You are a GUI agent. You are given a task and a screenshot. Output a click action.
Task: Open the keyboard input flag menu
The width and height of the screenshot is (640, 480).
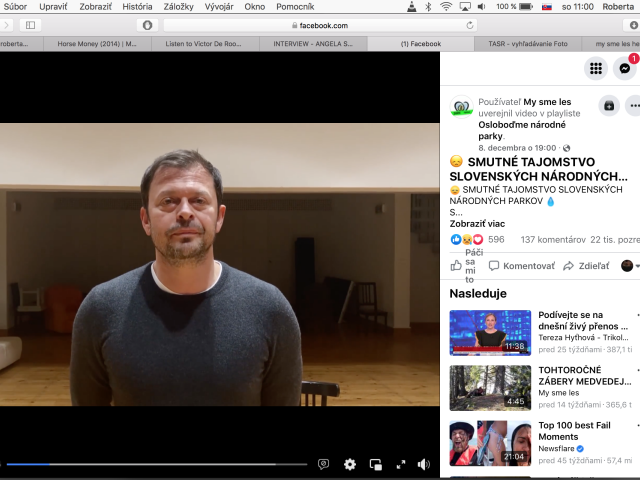(x=547, y=7)
